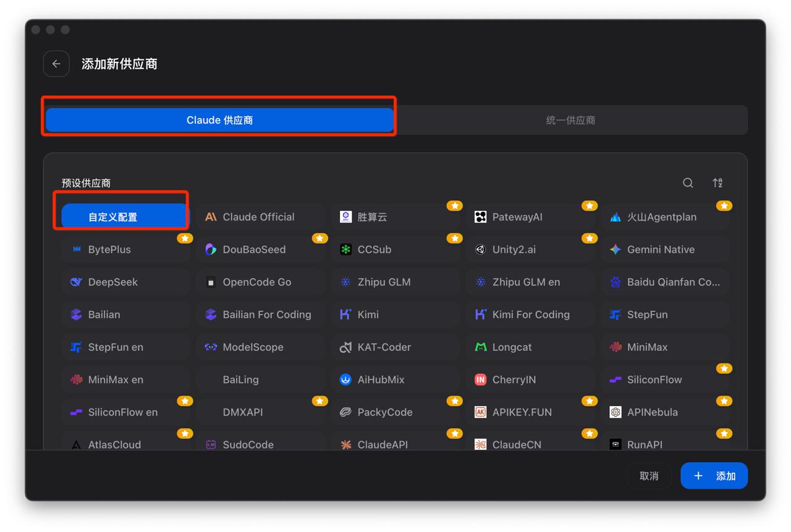Click the Unity2.ai logo icon

coord(480,250)
